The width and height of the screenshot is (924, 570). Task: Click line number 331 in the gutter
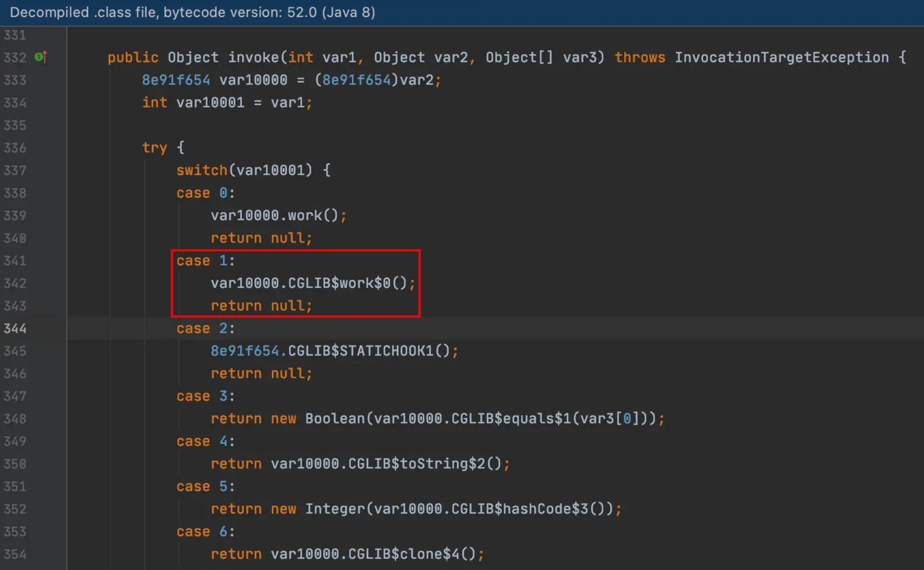[15, 35]
